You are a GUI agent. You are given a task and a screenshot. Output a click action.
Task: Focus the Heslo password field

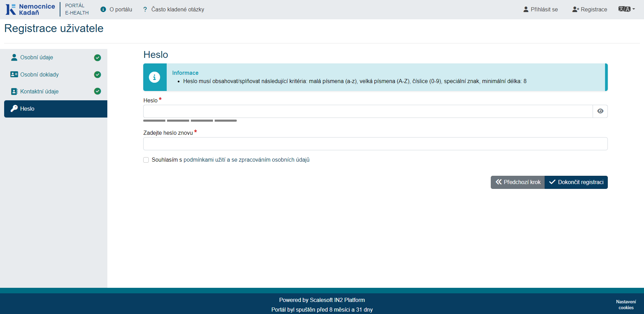pos(368,111)
